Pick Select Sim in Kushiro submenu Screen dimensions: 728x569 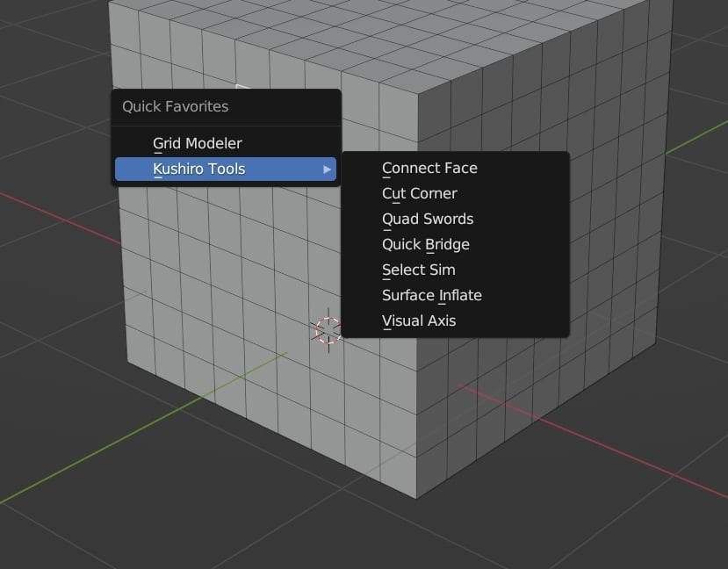click(455, 270)
